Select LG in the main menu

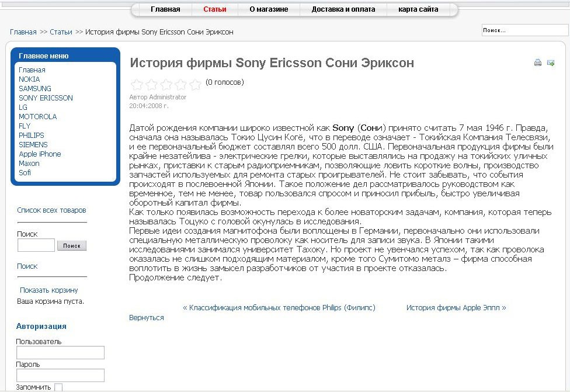pyautogui.click(x=23, y=107)
